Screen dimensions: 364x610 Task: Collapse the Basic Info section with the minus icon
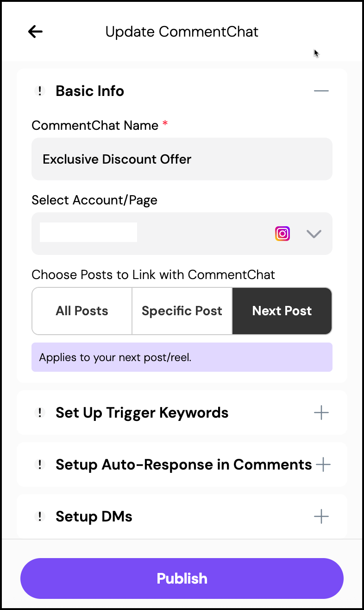(x=321, y=91)
